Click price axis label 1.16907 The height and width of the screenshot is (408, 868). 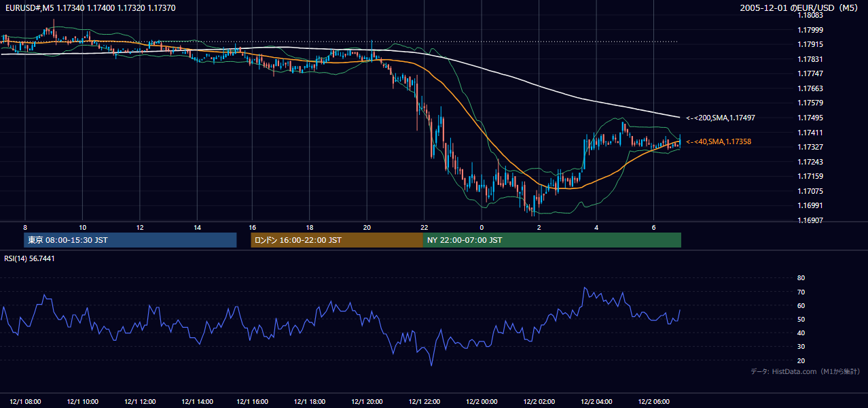810,220
